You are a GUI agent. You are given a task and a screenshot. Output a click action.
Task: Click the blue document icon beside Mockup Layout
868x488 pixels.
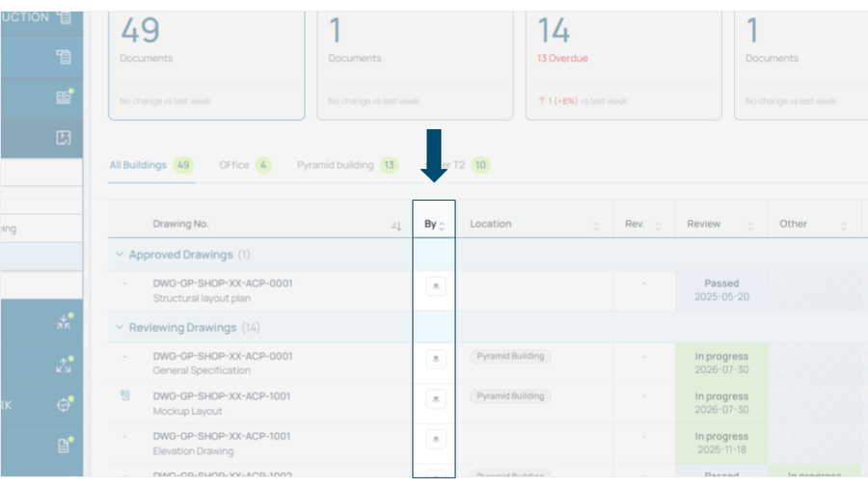coord(125,395)
